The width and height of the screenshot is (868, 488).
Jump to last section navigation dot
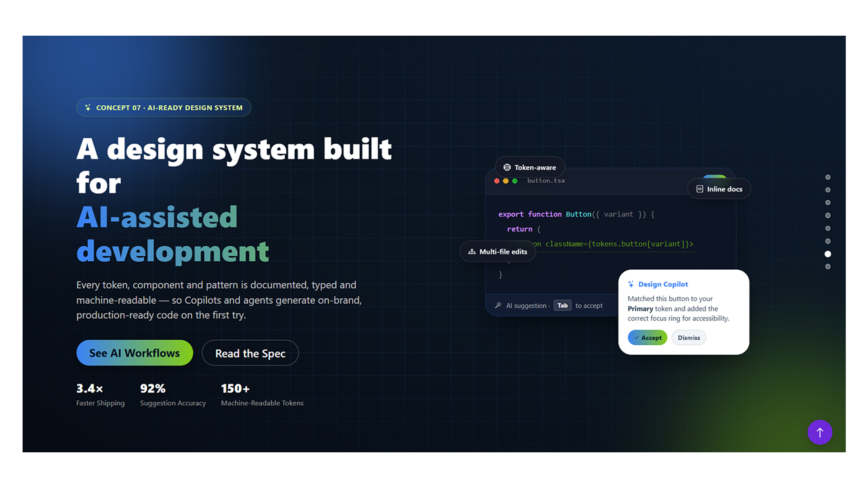(828, 267)
